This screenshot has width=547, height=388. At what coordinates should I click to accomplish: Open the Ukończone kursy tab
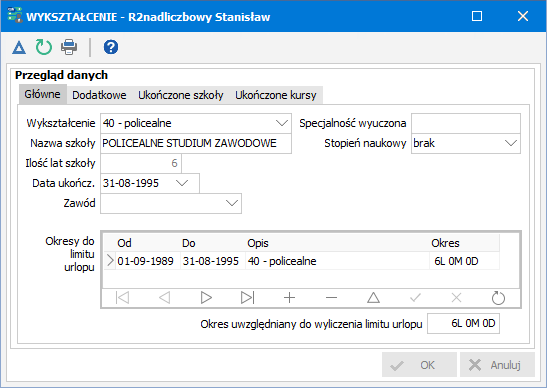(276, 95)
